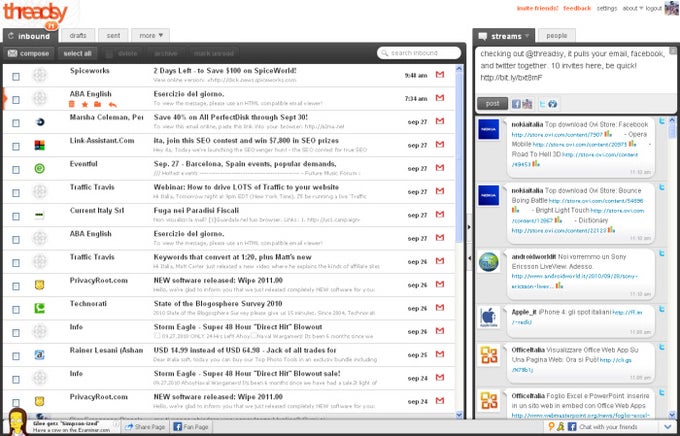Click the Eventful sender avatar

tap(39, 168)
